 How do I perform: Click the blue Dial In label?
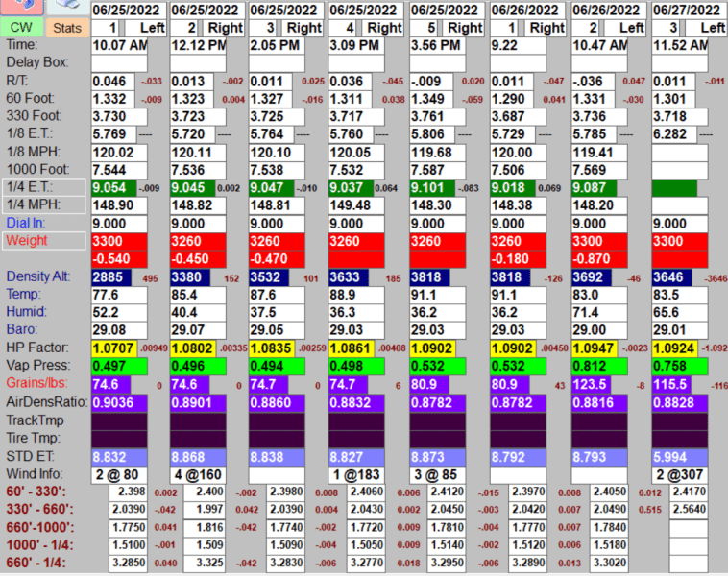(x=26, y=222)
